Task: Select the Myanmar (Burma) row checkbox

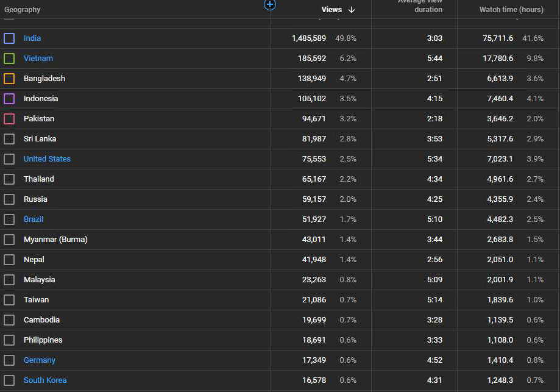Action: point(9,240)
